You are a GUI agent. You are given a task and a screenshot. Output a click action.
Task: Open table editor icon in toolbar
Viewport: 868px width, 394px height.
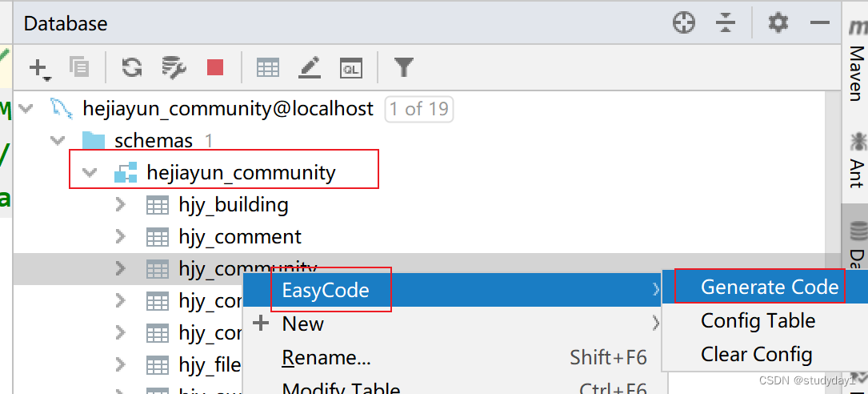[x=268, y=68]
